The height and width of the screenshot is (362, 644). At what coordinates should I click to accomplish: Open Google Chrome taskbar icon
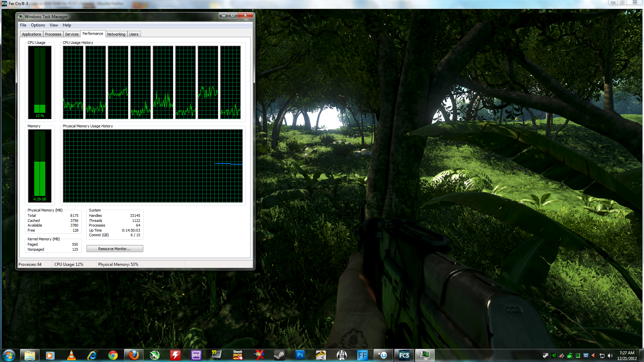click(113, 355)
